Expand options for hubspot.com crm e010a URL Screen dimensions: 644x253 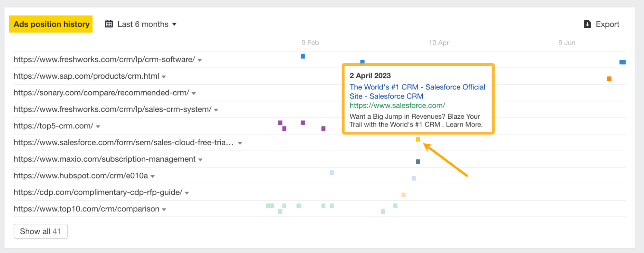(x=152, y=176)
